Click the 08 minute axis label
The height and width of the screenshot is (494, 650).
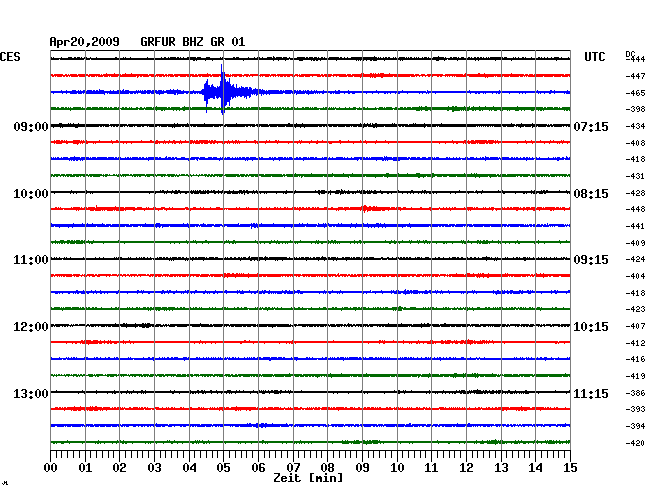pyautogui.click(x=327, y=468)
